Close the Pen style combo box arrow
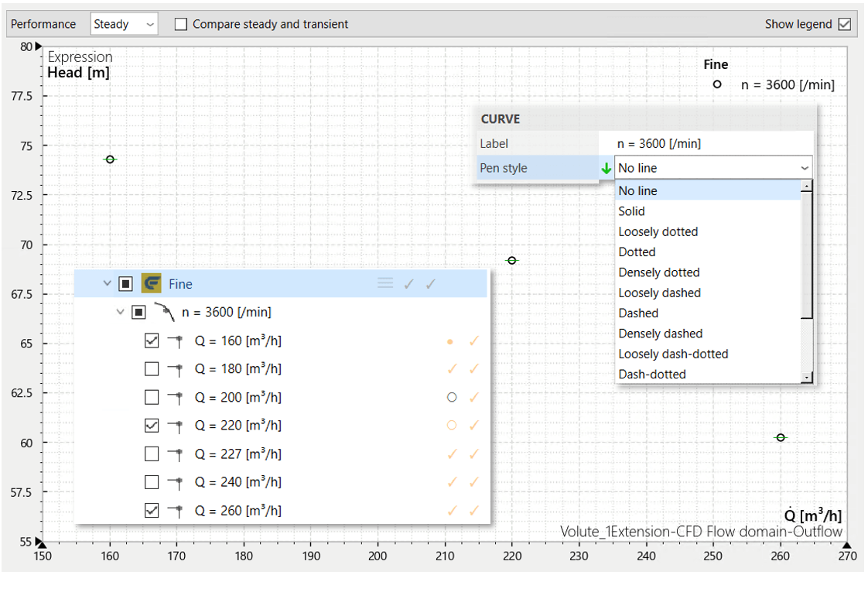This screenshot has height=599, width=868. (805, 168)
